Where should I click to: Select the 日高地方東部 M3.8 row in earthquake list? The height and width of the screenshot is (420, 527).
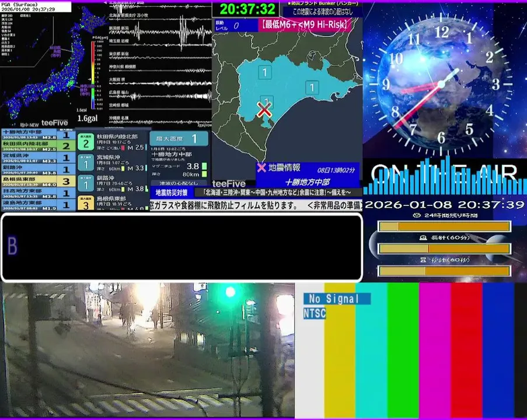tap(39, 193)
